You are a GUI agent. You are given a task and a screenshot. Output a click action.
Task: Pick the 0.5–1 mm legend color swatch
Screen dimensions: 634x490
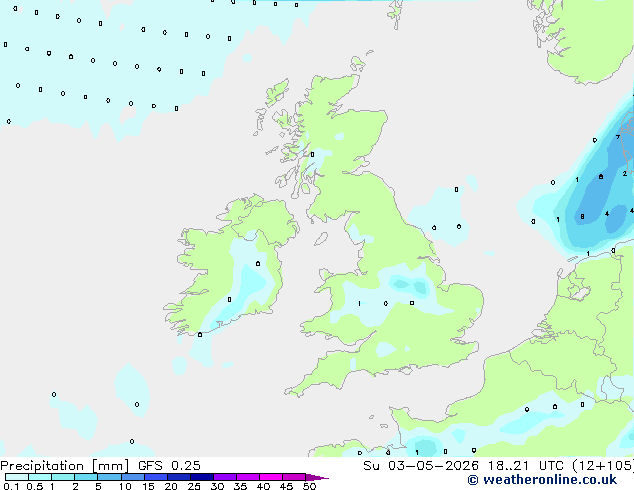tap(40, 477)
